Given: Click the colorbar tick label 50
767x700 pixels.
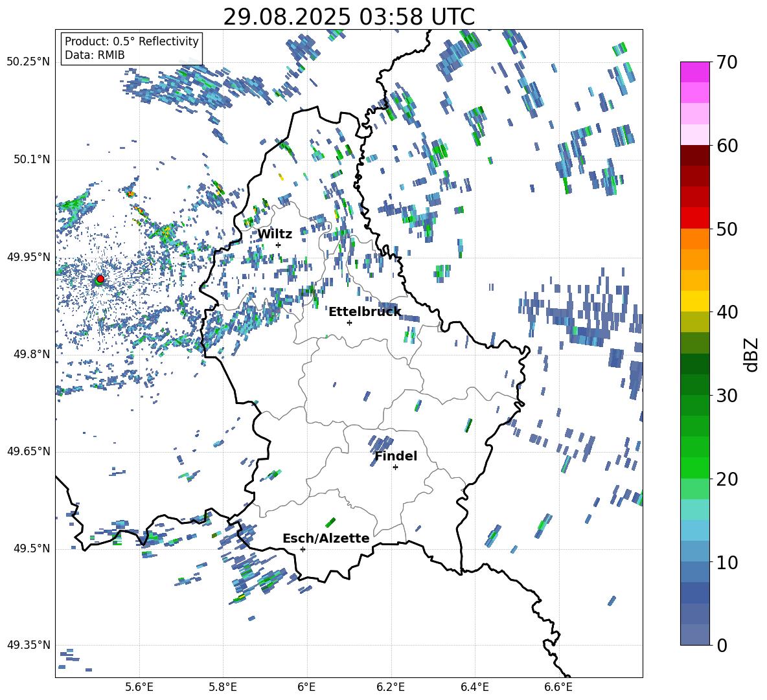Looking at the screenshot, I should coord(727,229).
